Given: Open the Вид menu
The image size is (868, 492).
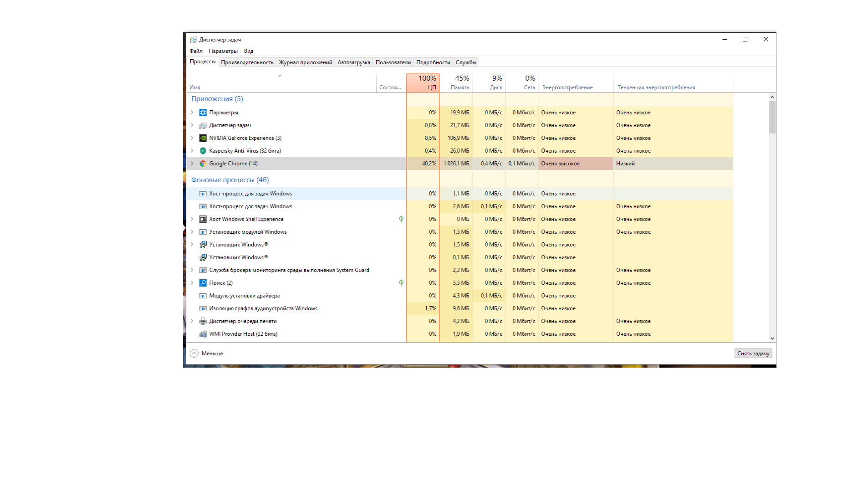Looking at the screenshot, I should click(x=249, y=51).
